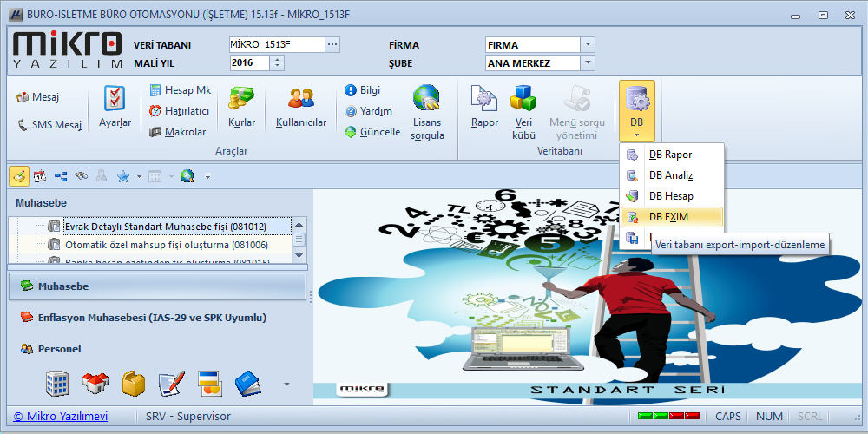
Task: Click the SRV - Supervisor status text
Action: coord(188,417)
